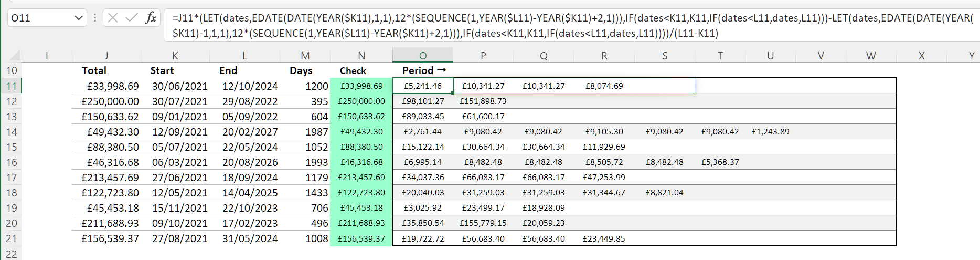Select green Check cell £250,000.00

coord(361,101)
